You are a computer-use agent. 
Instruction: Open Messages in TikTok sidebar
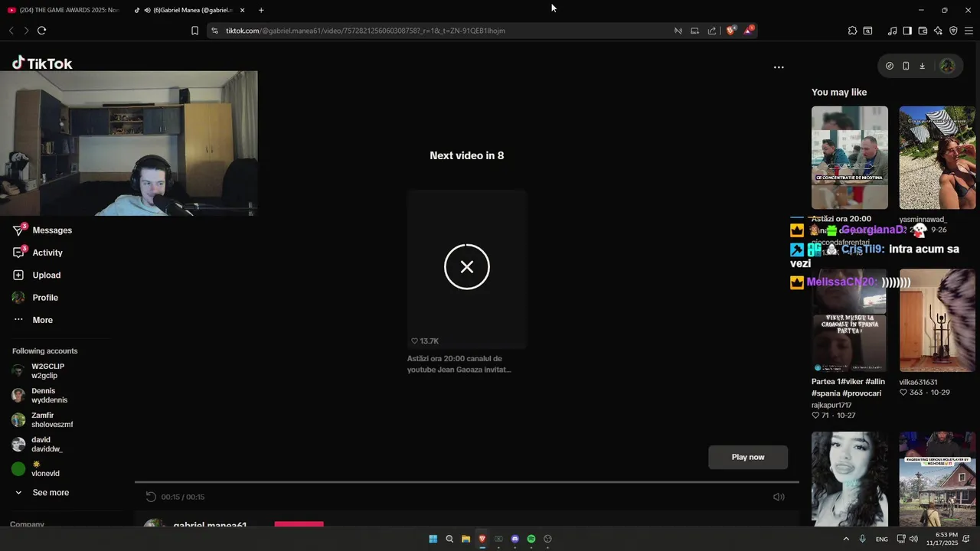point(42,230)
